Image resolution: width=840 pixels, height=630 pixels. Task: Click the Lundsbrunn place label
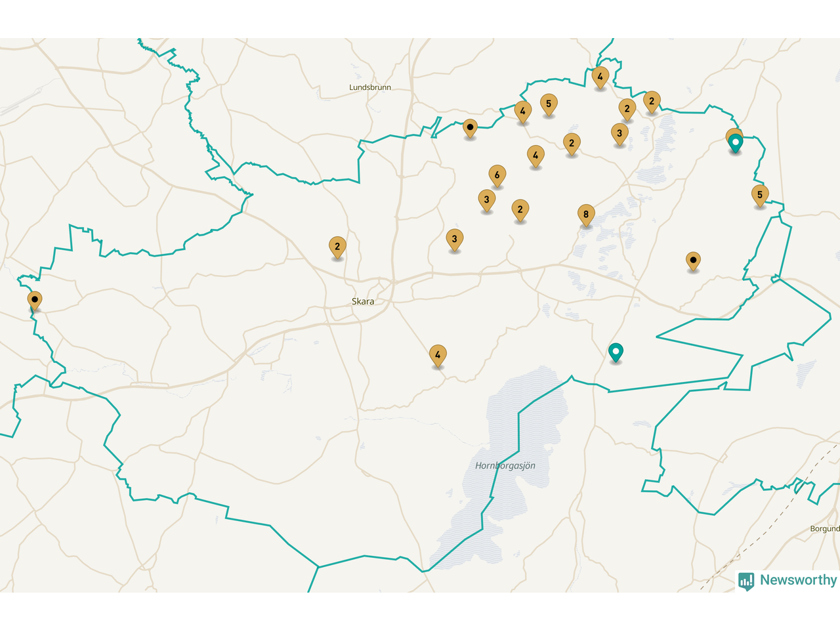point(370,87)
